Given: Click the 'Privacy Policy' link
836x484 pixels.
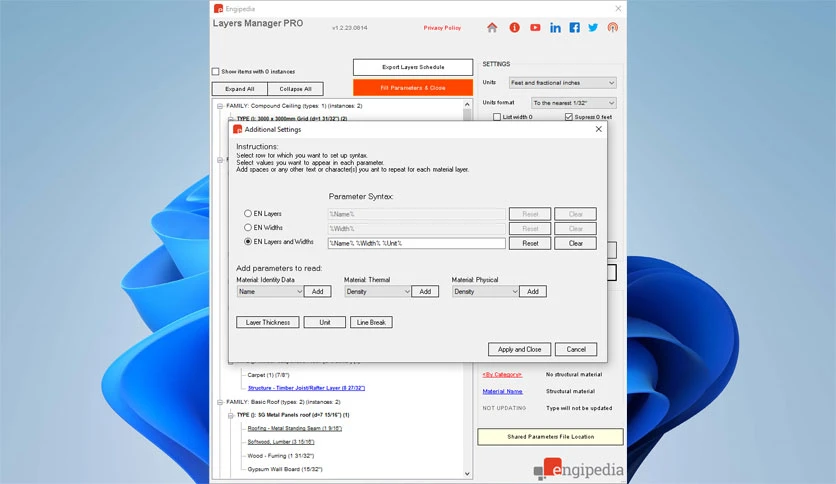Looking at the screenshot, I should coord(442,28).
